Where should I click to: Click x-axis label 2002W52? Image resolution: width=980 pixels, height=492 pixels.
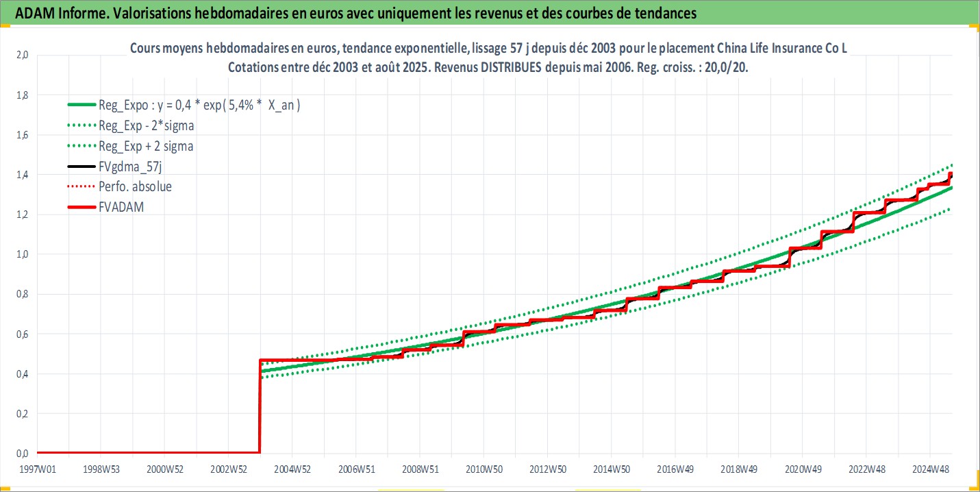tap(229, 469)
